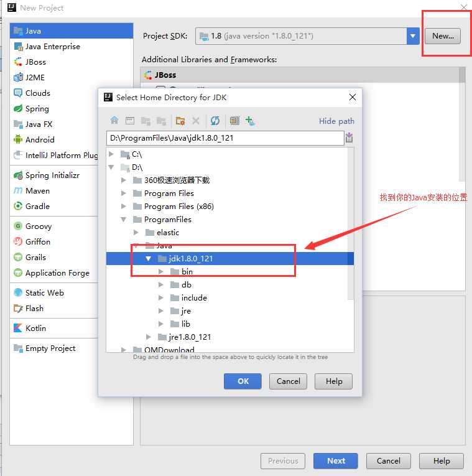
Task: Select the jdk1.8.0_121 folder row
Action: (x=230, y=259)
